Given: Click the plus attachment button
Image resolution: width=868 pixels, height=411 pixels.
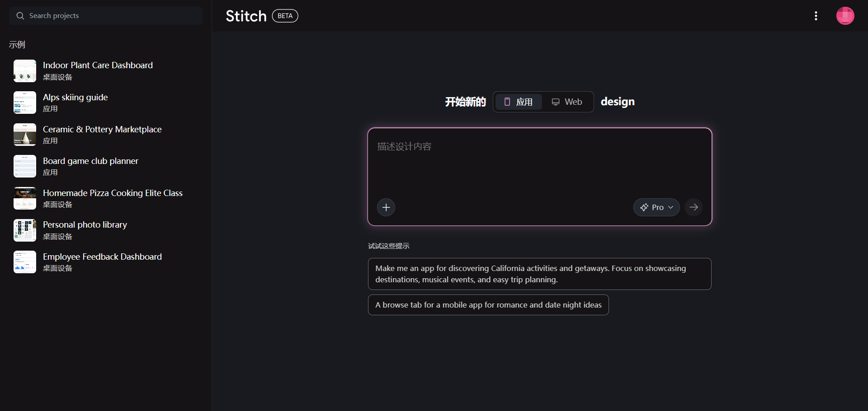Looking at the screenshot, I should point(386,207).
